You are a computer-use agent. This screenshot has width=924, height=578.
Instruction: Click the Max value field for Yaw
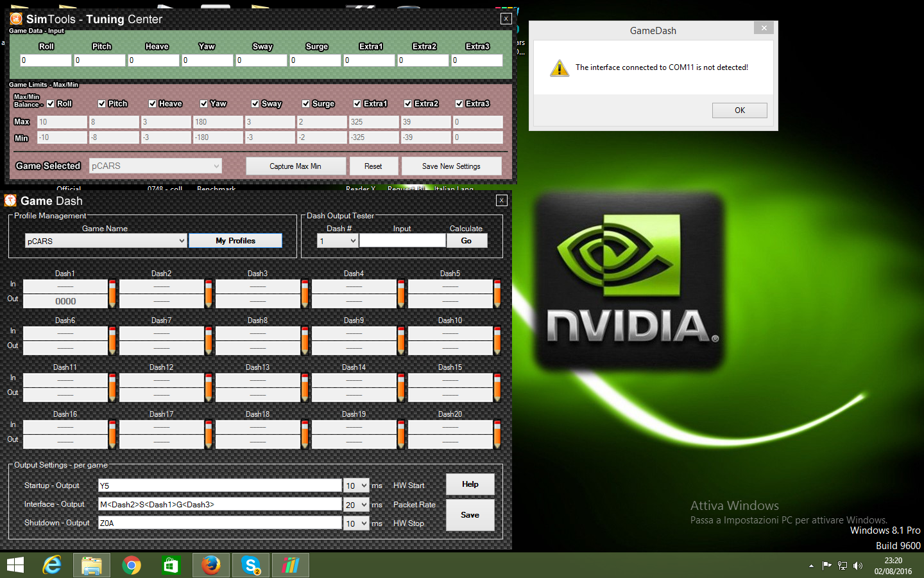point(218,121)
